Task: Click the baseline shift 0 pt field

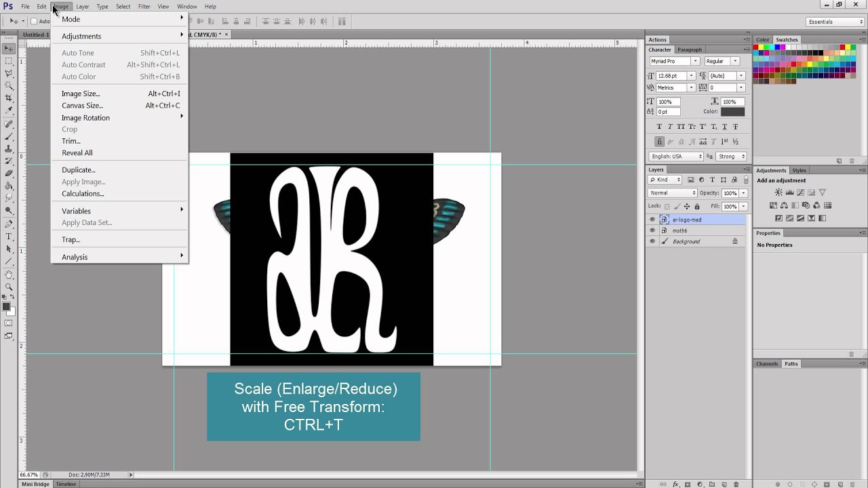Action: (x=668, y=112)
